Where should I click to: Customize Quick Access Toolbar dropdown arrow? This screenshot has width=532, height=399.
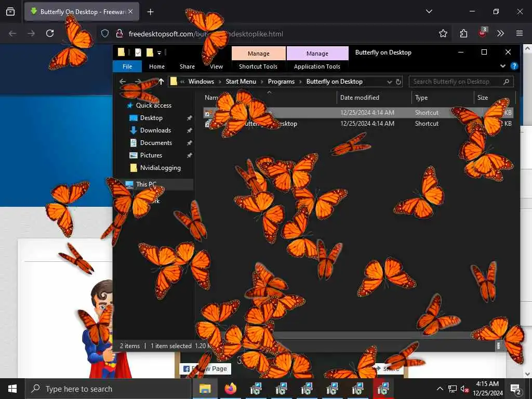[159, 52]
